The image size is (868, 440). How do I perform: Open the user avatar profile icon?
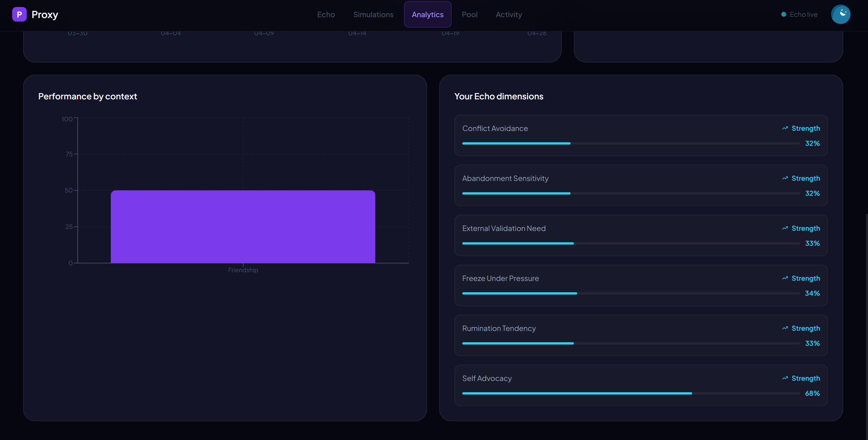pos(840,14)
